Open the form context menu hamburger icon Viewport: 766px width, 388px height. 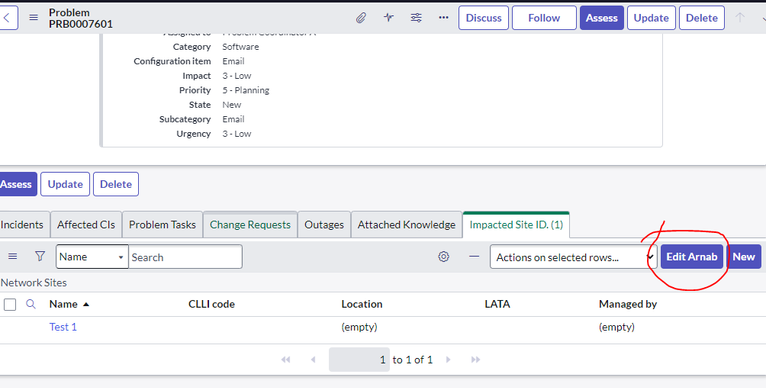click(33, 18)
